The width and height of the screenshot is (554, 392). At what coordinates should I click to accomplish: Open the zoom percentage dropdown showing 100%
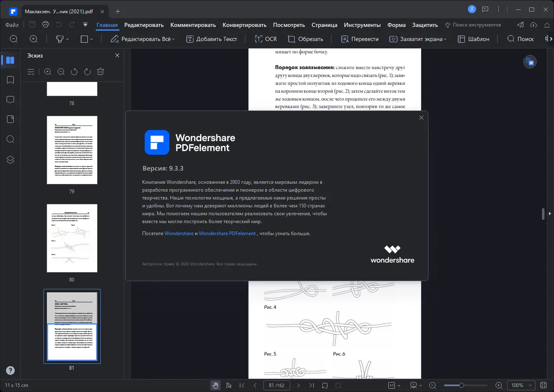[x=521, y=385]
